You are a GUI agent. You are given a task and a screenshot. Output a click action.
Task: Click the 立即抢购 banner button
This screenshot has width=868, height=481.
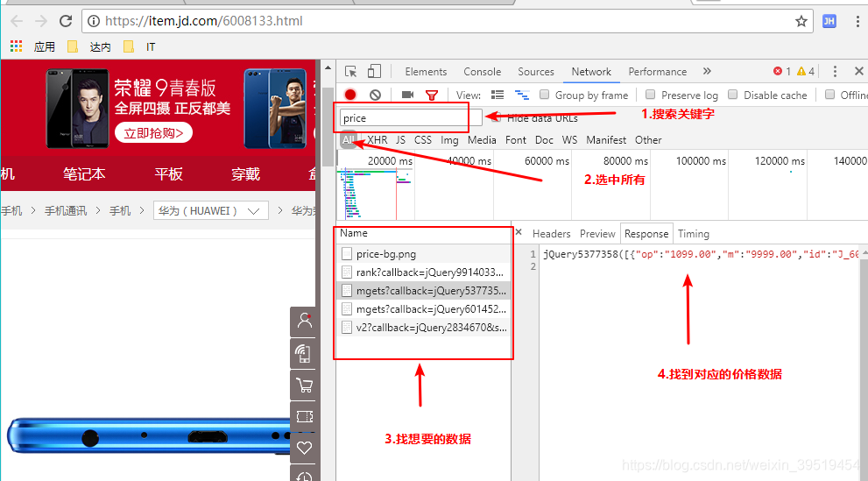pos(154,133)
